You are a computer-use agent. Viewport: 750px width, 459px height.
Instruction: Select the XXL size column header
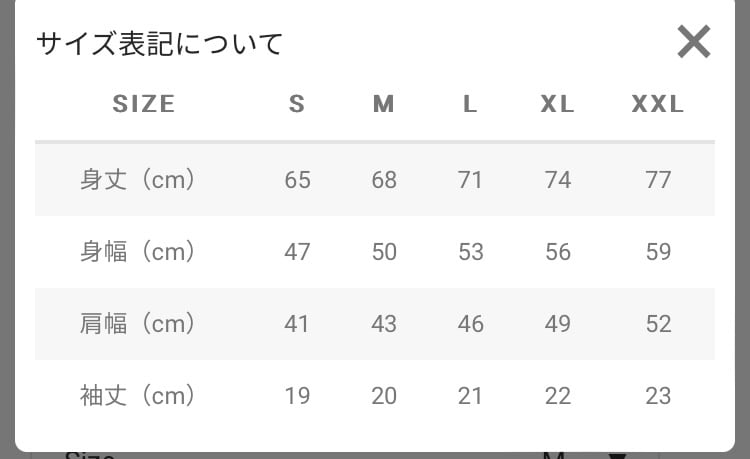pyautogui.click(x=658, y=104)
